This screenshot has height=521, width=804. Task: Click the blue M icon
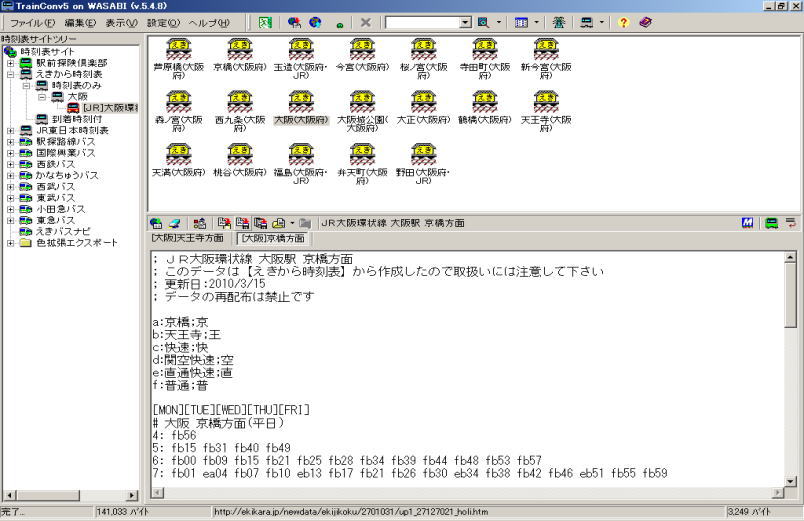coord(747,223)
